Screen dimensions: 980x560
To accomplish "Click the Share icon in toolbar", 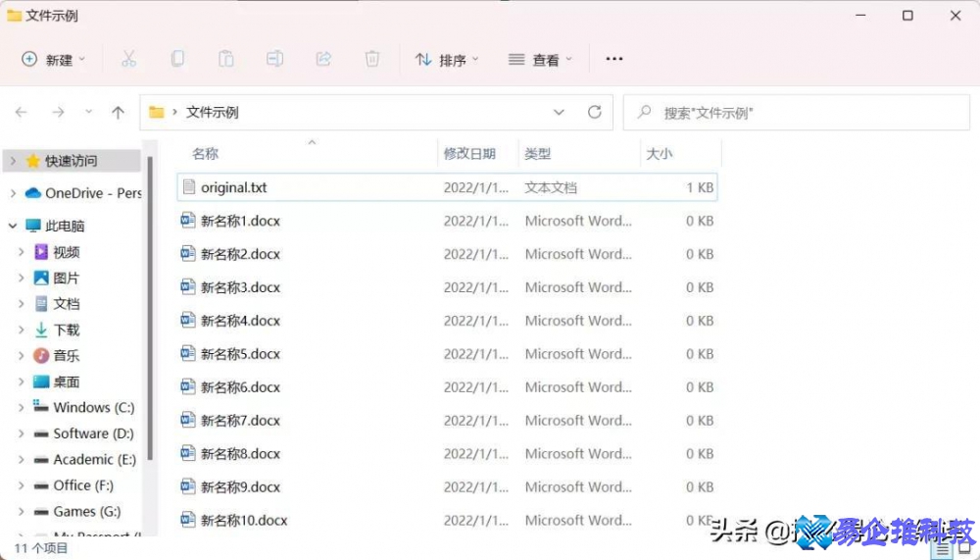I will pyautogui.click(x=323, y=59).
